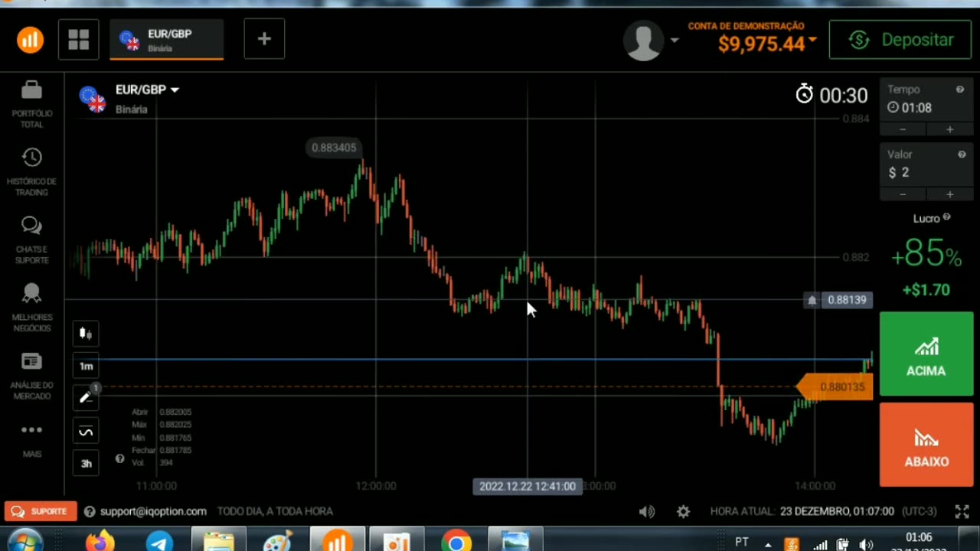Change the candlestick chart type icon
This screenshot has width=980, height=551.
86,334
